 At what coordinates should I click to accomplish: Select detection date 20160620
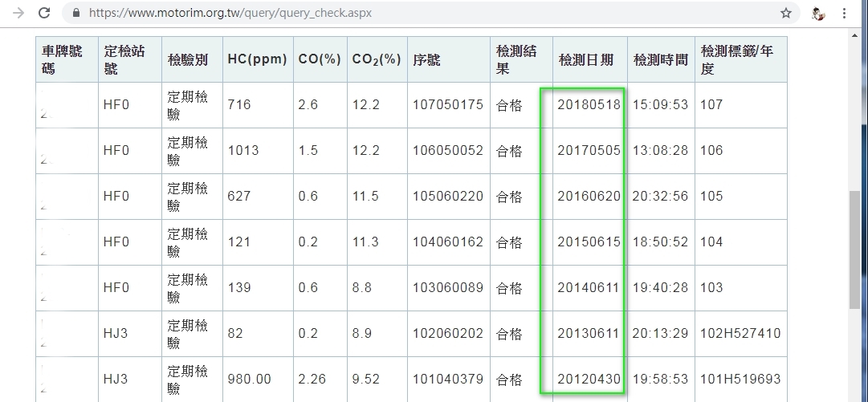[589, 197]
